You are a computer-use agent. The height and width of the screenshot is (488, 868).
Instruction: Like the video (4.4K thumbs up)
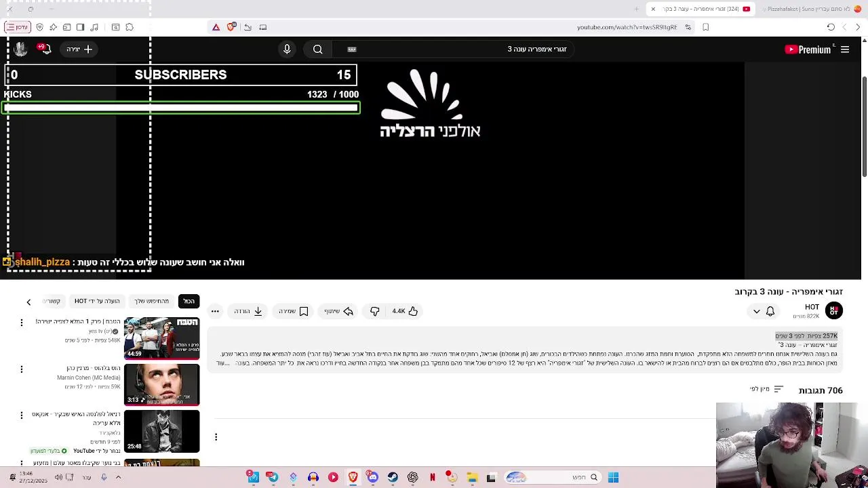[x=405, y=311]
